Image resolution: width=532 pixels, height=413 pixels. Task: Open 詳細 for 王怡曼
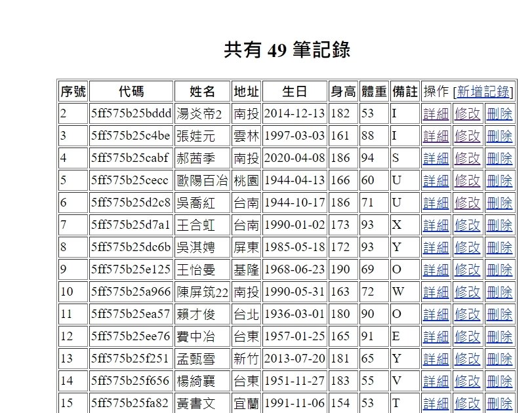point(436,270)
